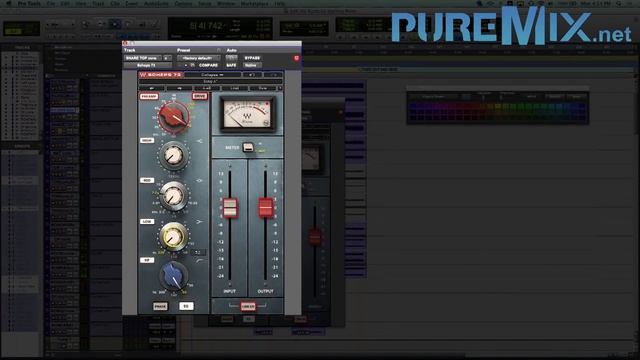Click the red preamp gain knob

[173, 117]
